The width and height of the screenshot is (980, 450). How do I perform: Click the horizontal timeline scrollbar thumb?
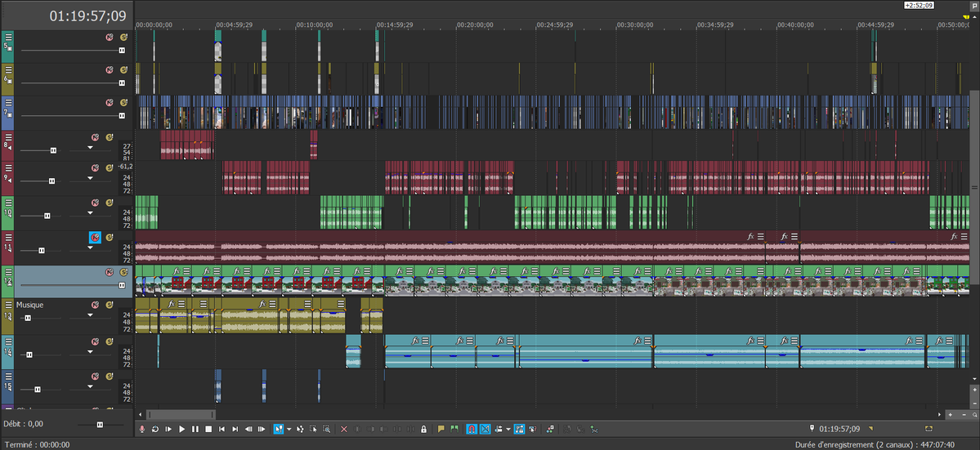pyautogui.click(x=181, y=414)
